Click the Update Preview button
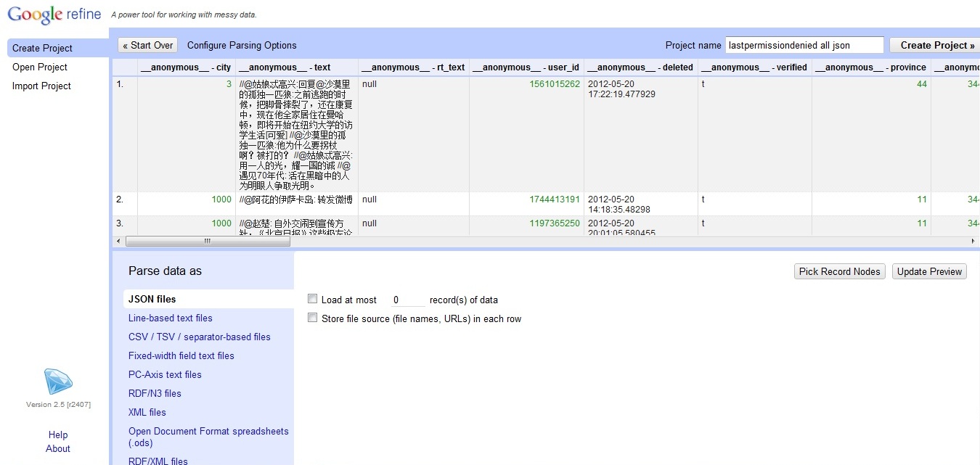Screen dimensions: 980x465 click(x=930, y=271)
